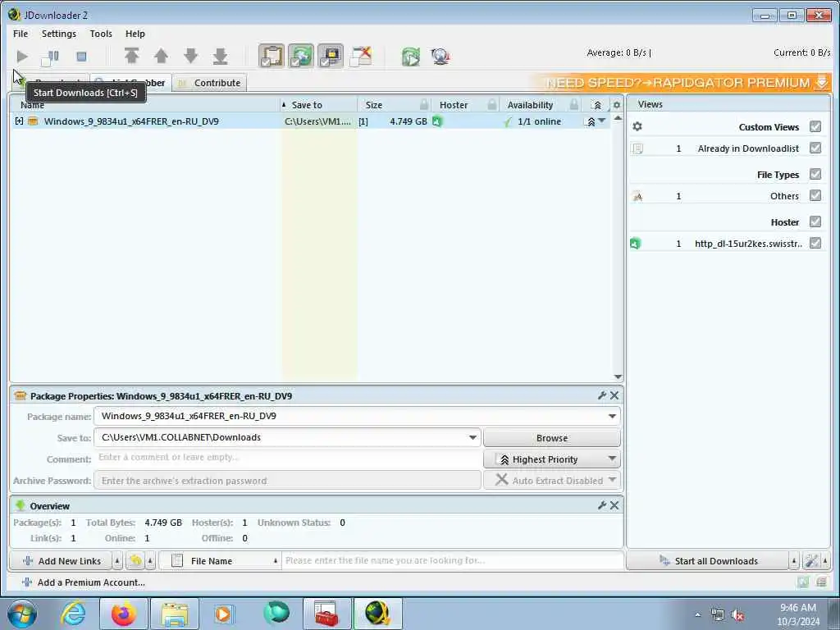Screen dimensions: 840x630
Task: Open the Save to path dropdown
Action: (x=472, y=438)
